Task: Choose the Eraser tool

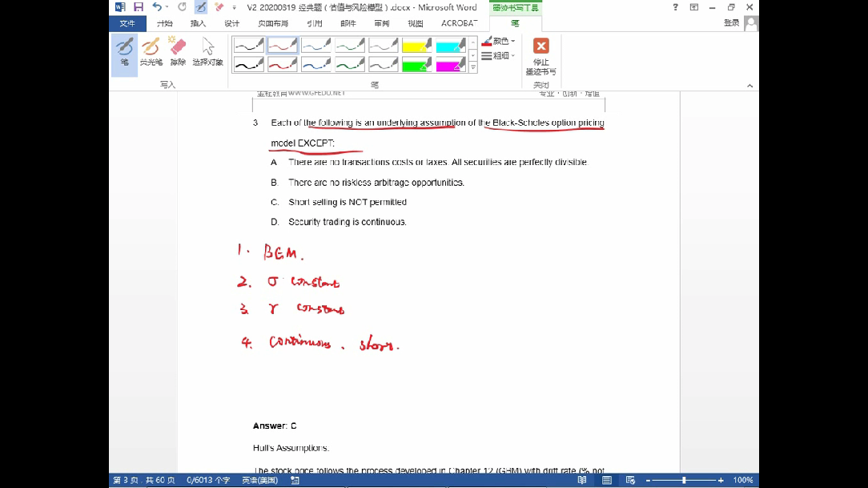Action: (x=178, y=52)
